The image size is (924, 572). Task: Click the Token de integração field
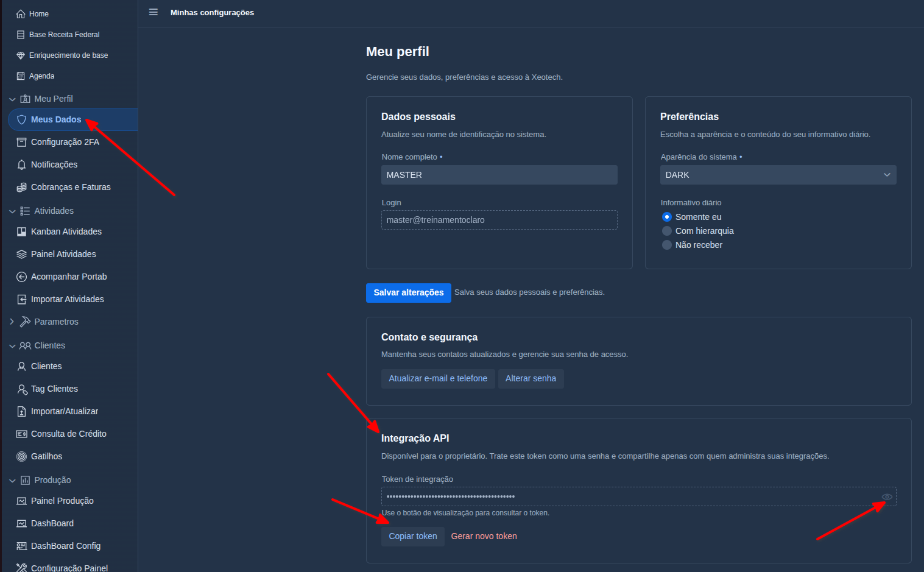click(x=639, y=496)
